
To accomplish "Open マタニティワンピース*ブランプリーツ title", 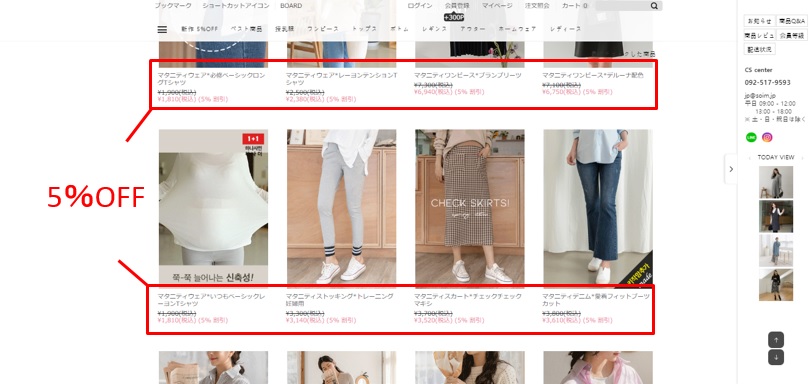I will 468,75.
